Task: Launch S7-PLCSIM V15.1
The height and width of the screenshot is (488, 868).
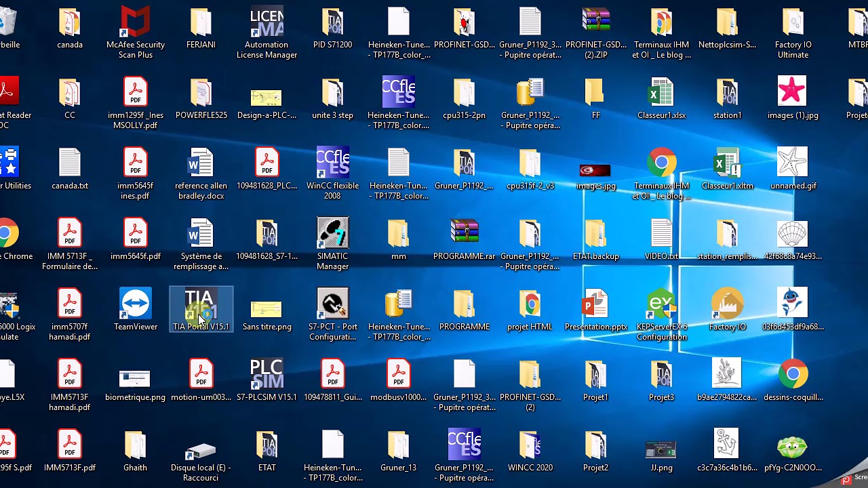Action: [x=267, y=380]
